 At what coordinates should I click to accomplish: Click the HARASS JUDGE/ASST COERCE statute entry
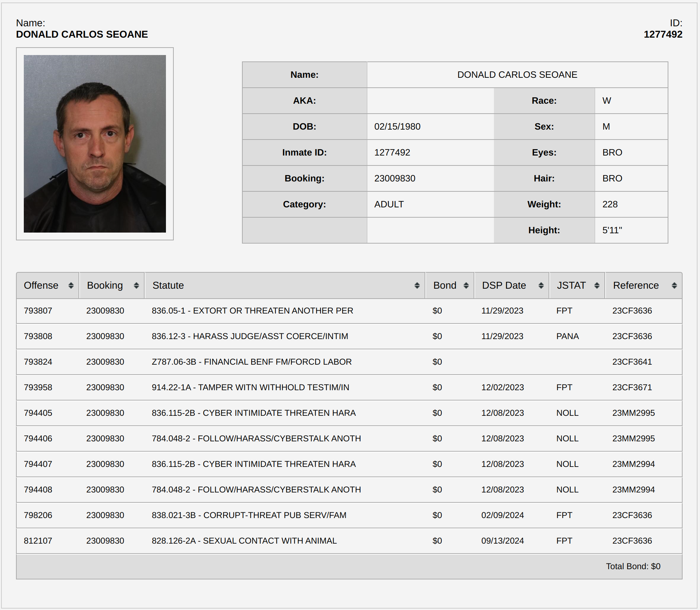click(250, 336)
